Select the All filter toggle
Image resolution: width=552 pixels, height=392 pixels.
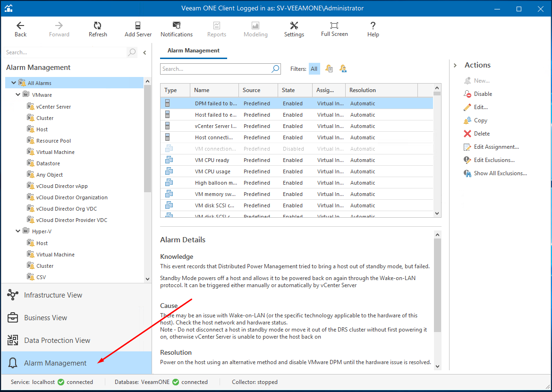click(314, 69)
